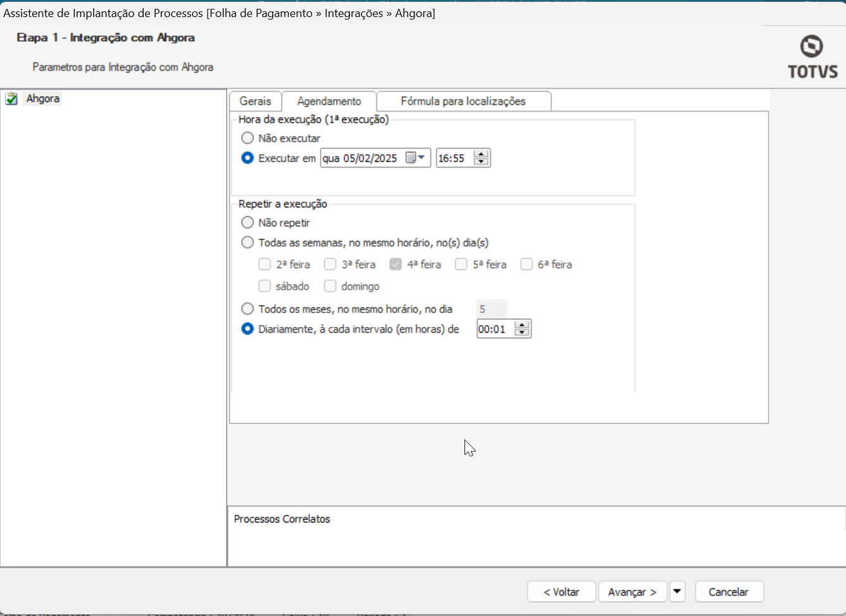The height and width of the screenshot is (616, 846).
Task: Check the 6ª feira checkbox
Action: click(x=526, y=264)
